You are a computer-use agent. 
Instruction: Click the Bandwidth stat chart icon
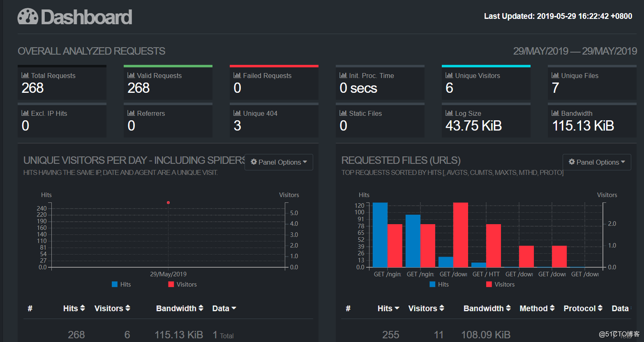coord(555,113)
